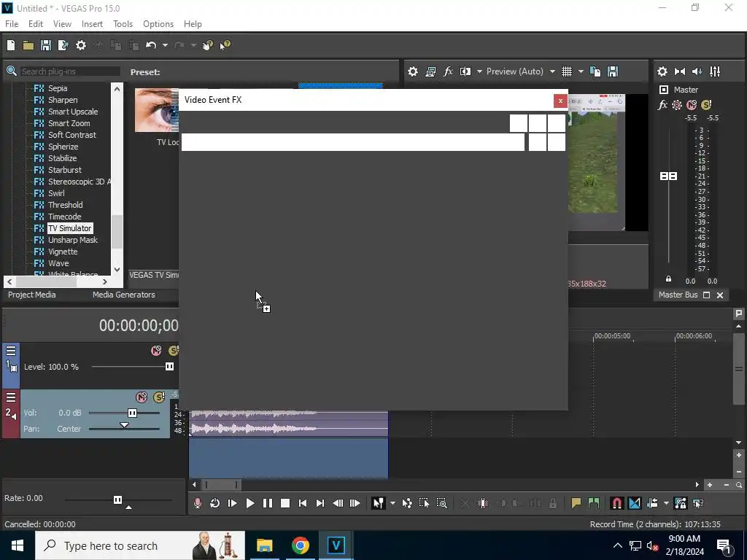Toggle Enable Snapping magnet
Image resolution: width=747 pixels, height=560 pixels.
point(616,503)
